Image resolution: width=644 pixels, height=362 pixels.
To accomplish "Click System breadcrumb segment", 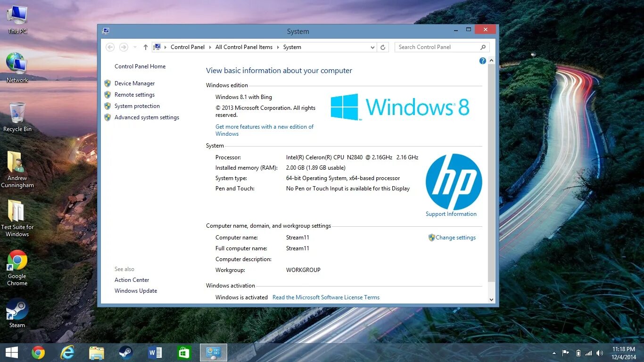I will pyautogui.click(x=292, y=47).
